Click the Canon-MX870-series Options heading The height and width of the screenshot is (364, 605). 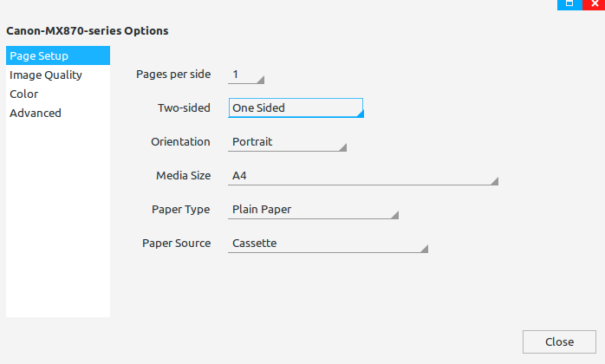87,31
